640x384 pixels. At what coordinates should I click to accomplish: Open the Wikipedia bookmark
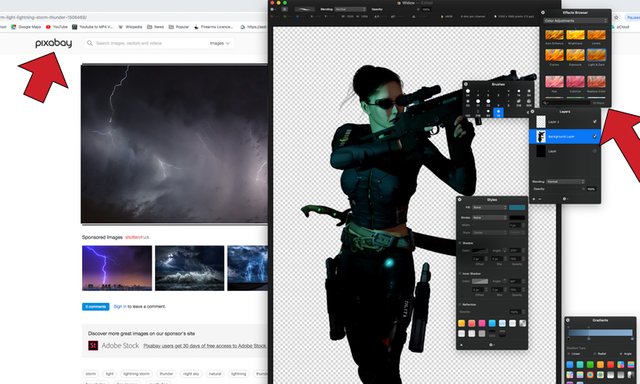point(130,27)
